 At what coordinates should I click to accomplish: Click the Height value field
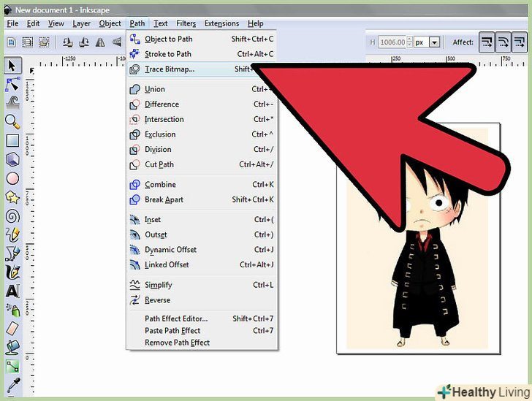[392, 42]
